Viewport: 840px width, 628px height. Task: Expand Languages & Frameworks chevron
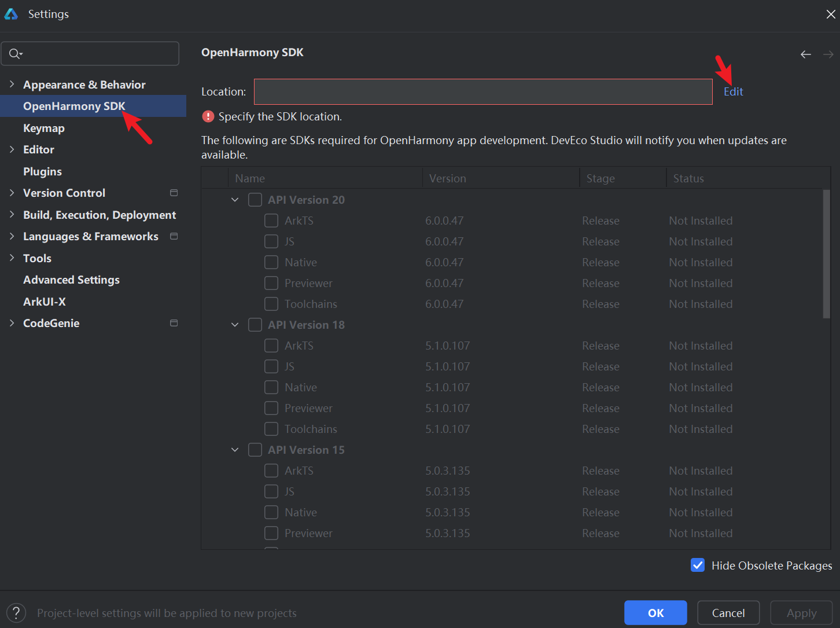click(x=12, y=236)
